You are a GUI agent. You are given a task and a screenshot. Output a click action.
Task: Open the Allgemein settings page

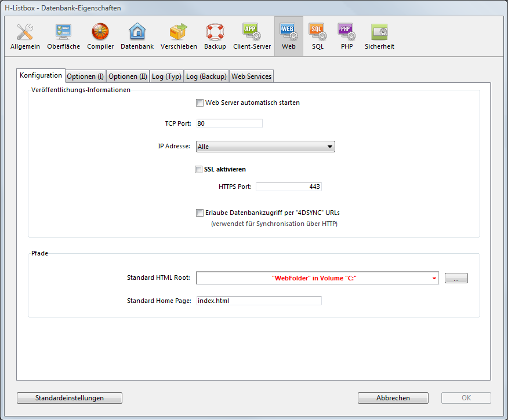pos(25,36)
